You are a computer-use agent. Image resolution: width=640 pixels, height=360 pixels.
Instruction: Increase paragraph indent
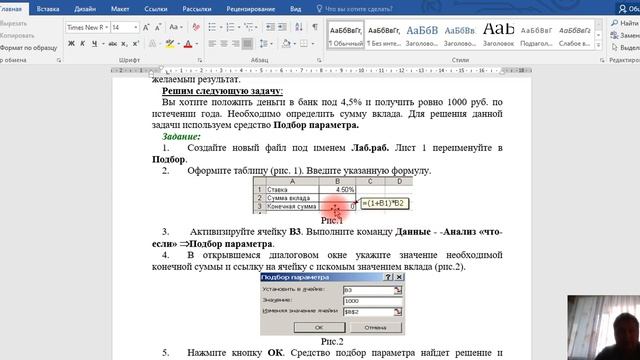[282, 27]
